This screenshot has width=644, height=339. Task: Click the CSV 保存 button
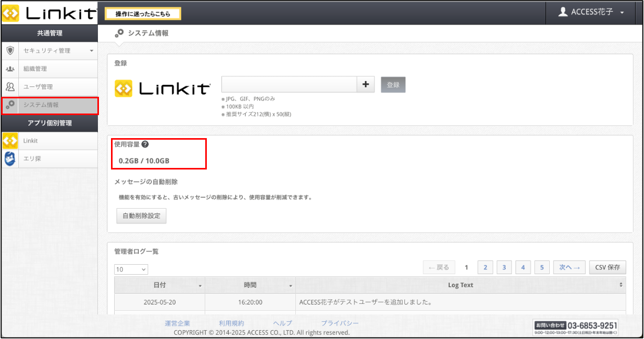[x=607, y=267]
